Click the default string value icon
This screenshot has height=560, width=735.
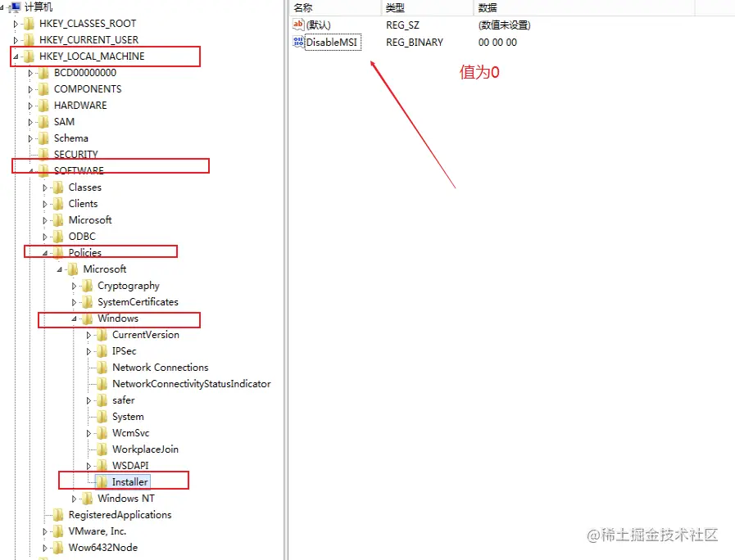pos(298,25)
